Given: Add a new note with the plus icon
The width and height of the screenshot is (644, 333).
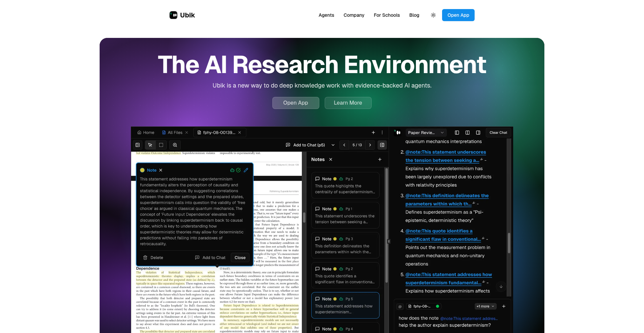Looking at the screenshot, I should (x=380, y=159).
